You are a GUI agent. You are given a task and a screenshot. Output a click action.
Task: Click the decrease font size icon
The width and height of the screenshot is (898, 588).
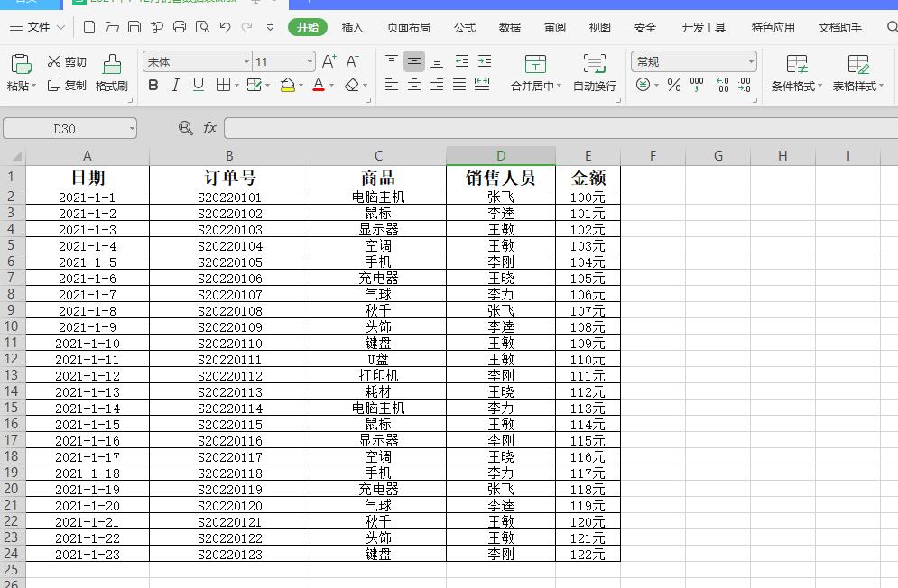pos(352,60)
